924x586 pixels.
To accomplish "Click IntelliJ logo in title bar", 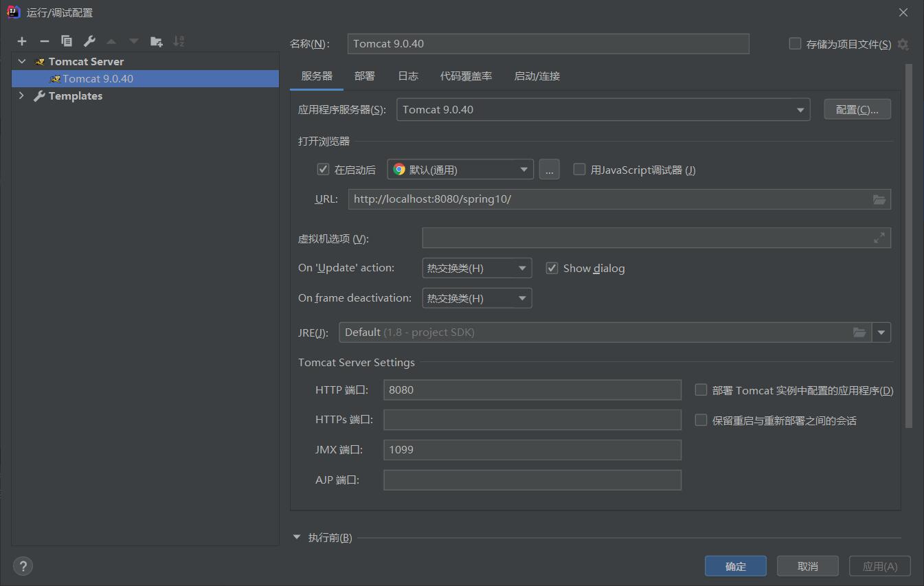I will click(13, 12).
